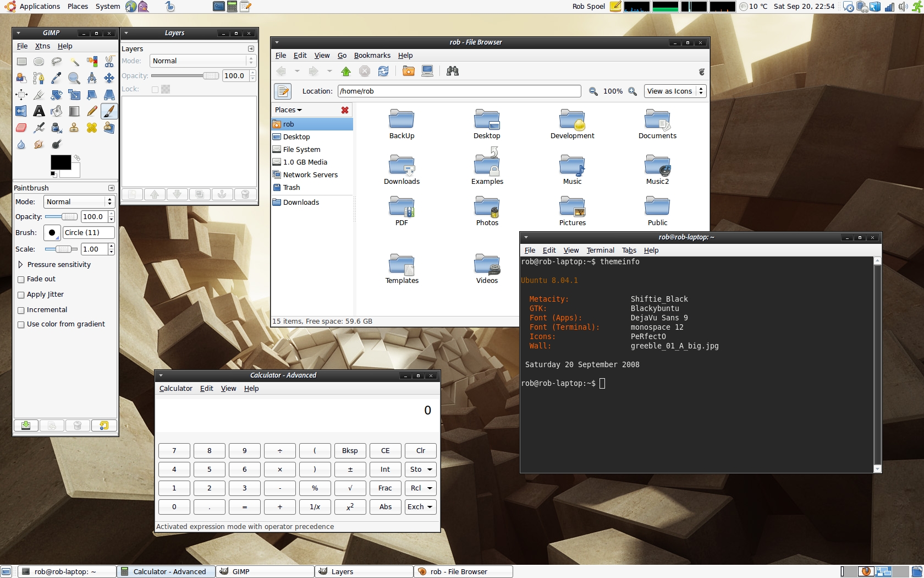The height and width of the screenshot is (578, 924).
Task: Select the Heal tool bandage icon
Action: (91, 128)
